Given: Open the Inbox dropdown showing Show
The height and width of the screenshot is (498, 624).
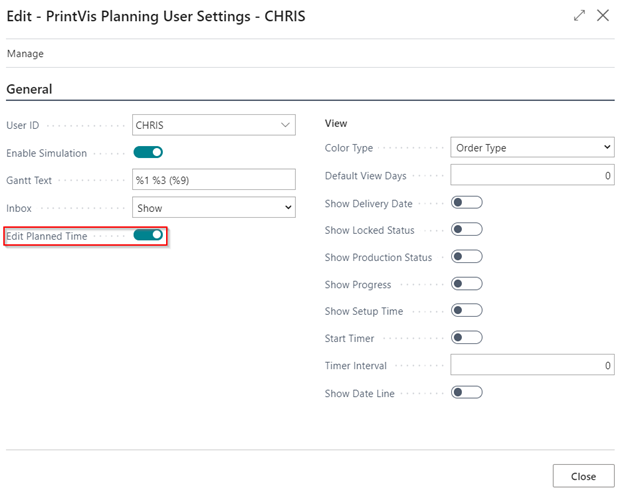Looking at the screenshot, I should (214, 207).
